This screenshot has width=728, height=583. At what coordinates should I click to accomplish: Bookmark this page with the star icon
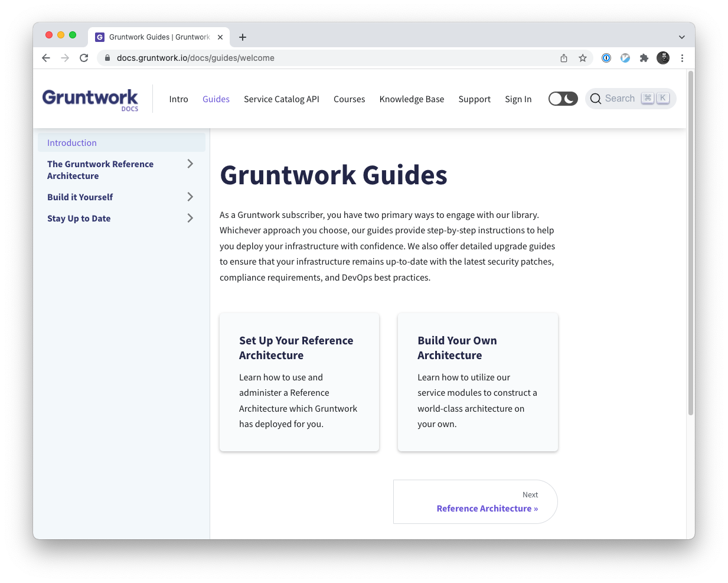[x=583, y=58]
